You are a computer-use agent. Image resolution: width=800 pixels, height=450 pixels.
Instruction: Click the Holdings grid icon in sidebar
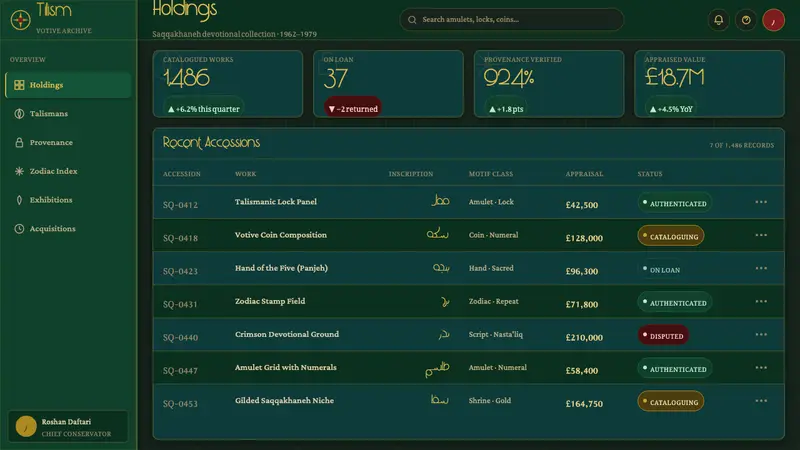coord(19,85)
